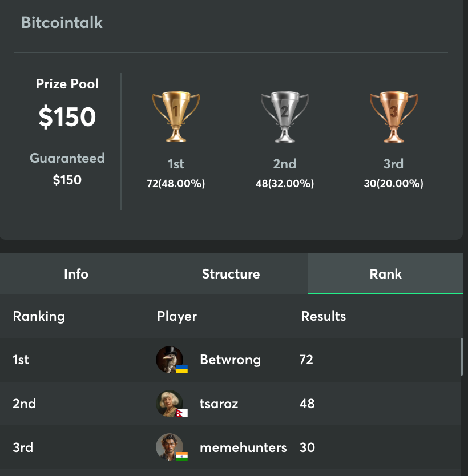Open memehunters' avatar picture

pos(170,447)
